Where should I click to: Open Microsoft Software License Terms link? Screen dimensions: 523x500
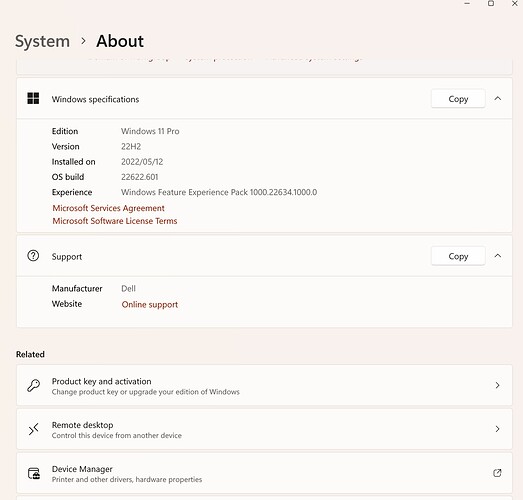(x=115, y=221)
